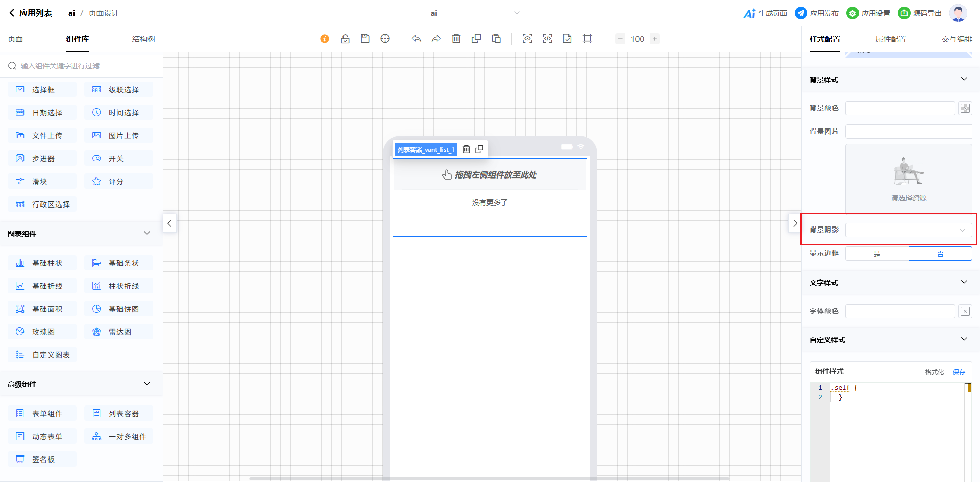Click the redo arrow in the toolbar
The width and height of the screenshot is (980, 482).
coord(436,39)
